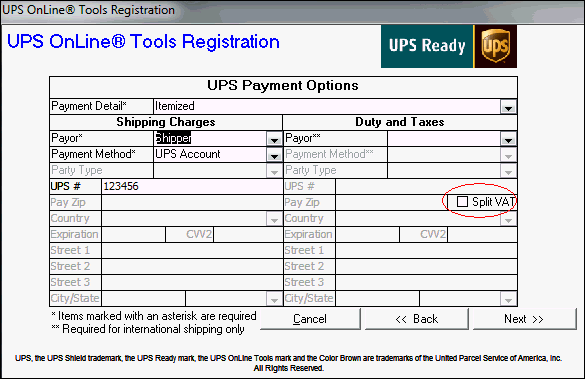The width and height of the screenshot is (585, 379).
Task: Proceed with the Next button
Action: (524, 319)
